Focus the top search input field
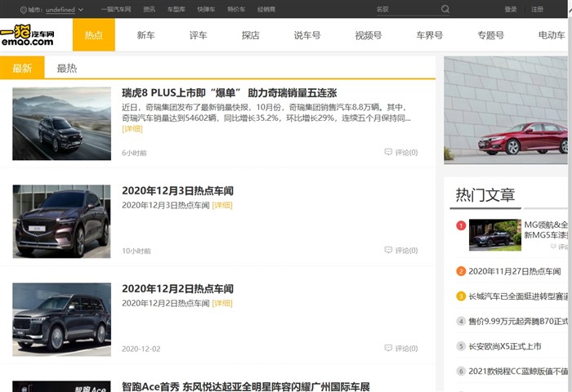572x392 pixels. [x=407, y=10]
